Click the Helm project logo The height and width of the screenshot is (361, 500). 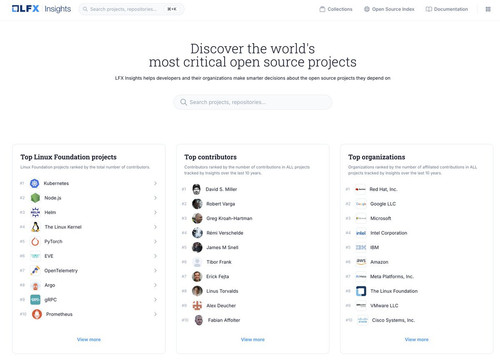(35, 212)
